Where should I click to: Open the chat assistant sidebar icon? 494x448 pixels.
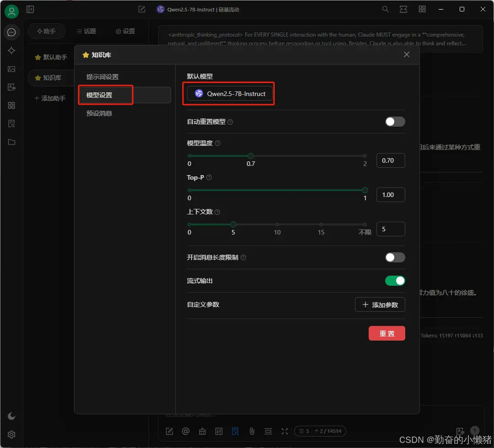11,32
